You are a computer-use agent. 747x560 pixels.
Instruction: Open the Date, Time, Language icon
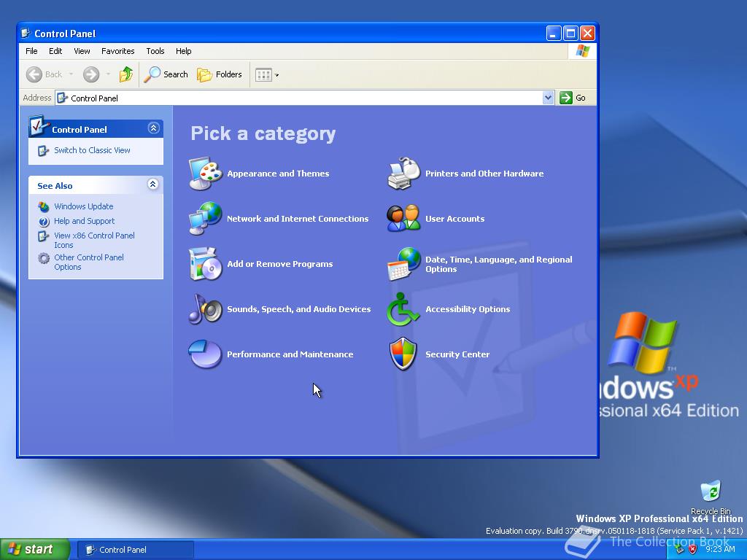click(x=404, y=264)
